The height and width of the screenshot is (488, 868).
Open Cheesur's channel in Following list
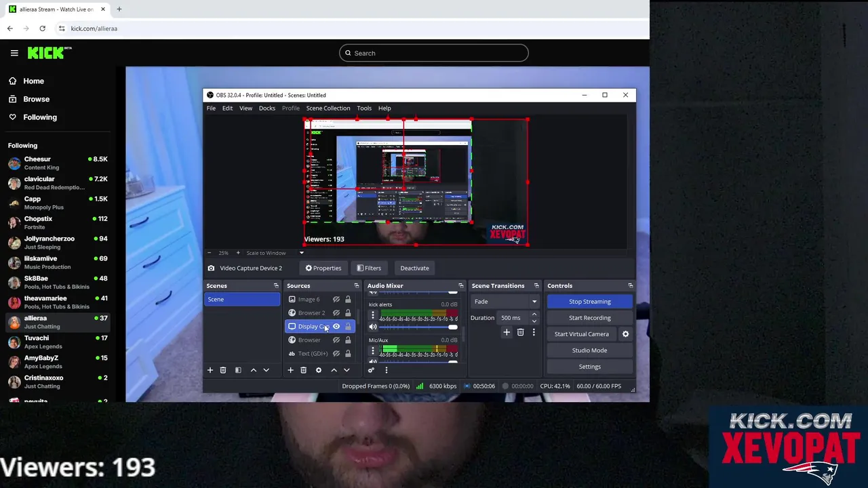58,163
